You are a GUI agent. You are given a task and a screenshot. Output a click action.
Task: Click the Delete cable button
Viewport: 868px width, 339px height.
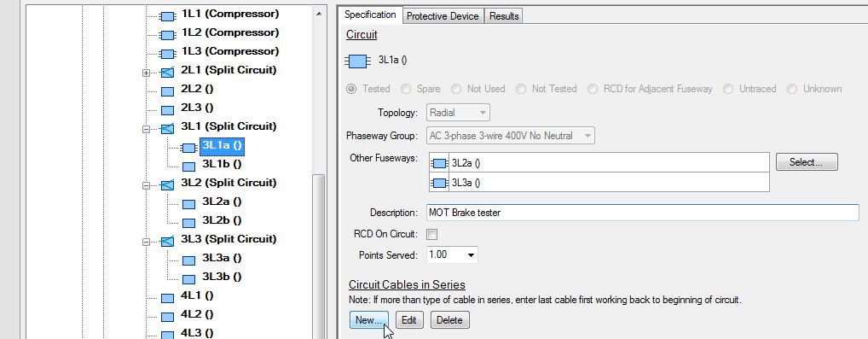pyautogui.click(x=449, y=320)
